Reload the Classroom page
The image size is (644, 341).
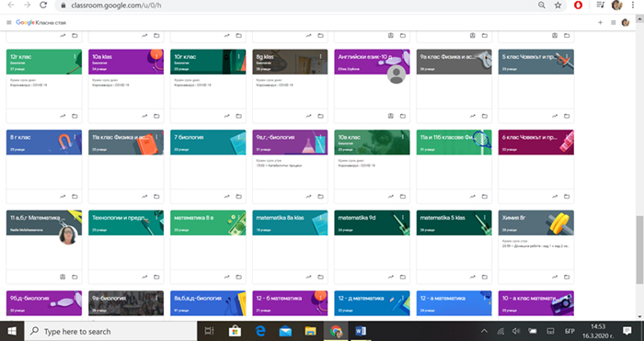tap(43, 6)
